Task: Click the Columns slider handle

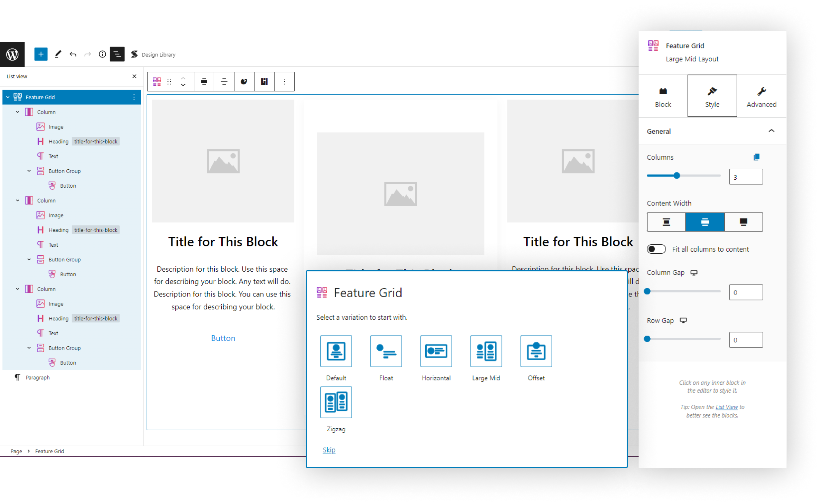Action: [x=676, y=176]
